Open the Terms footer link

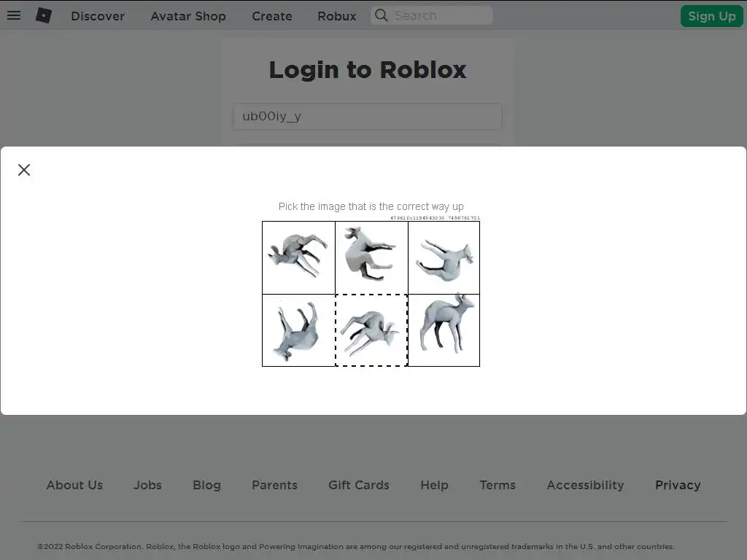coord(498,485)
